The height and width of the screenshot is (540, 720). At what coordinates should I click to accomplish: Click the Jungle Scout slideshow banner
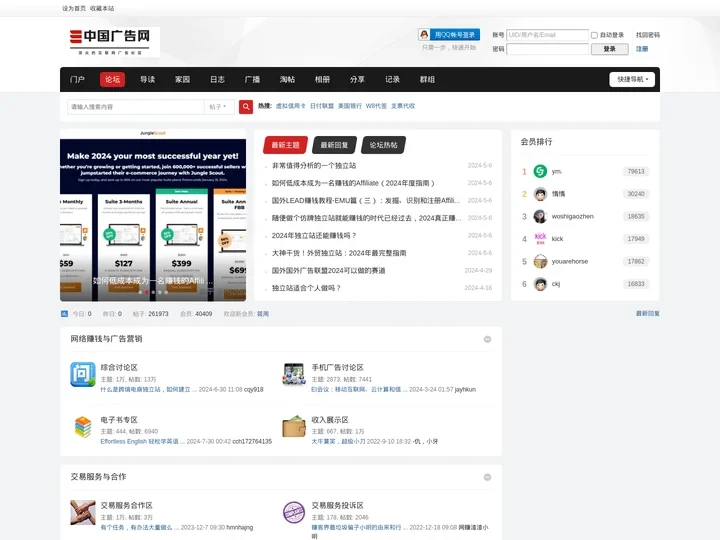pyautogui.click(x=153, y=215)
